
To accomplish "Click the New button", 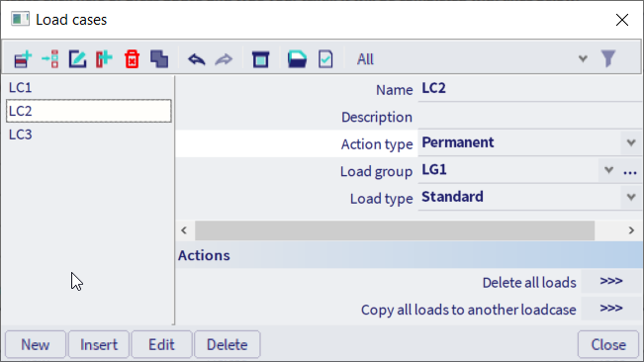I will pyautogui.click(x=36, y=344).
